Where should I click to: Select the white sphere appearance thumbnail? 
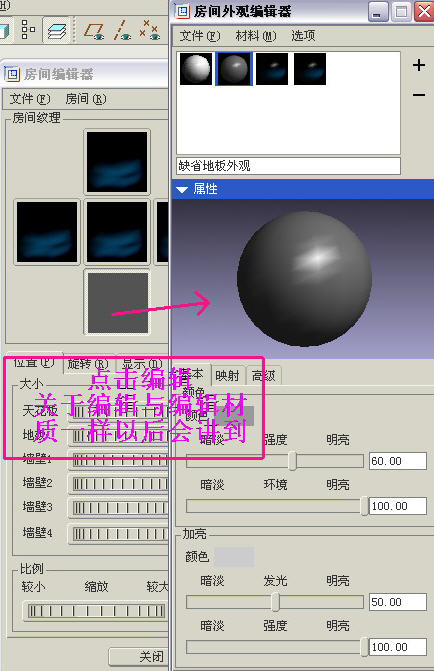pyautogui.click(x=196, y=69)
